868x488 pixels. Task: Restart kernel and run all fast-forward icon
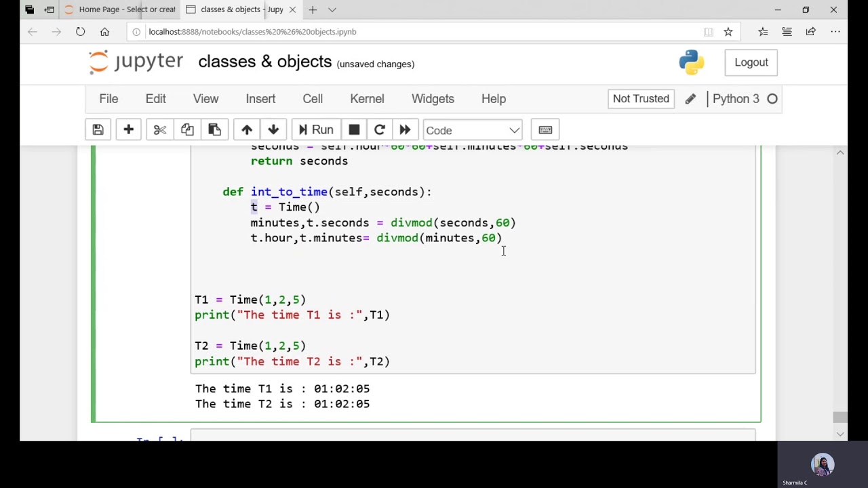point(405,130)
